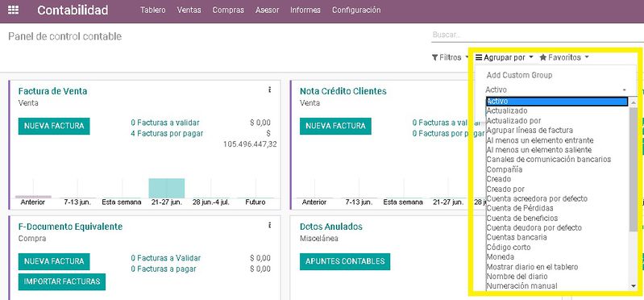Expand the Activo custom group combo box
The width and height of the screenshot is (644, 300).
point(556,90)
